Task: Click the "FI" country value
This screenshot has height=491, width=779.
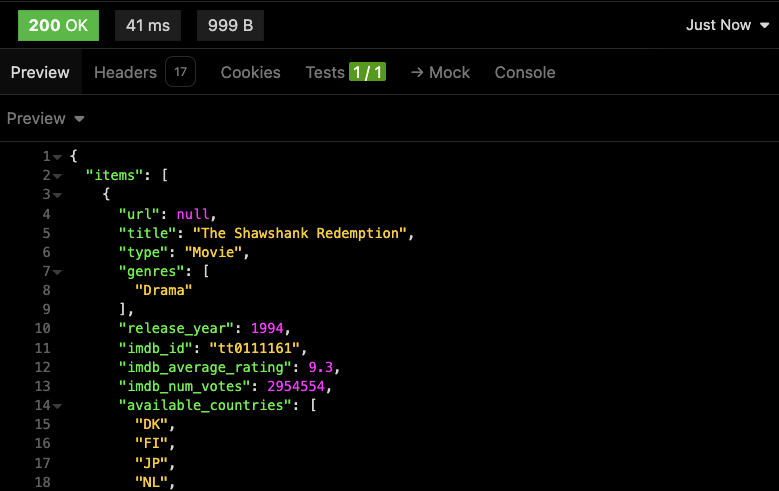Action: coord(152,443)
